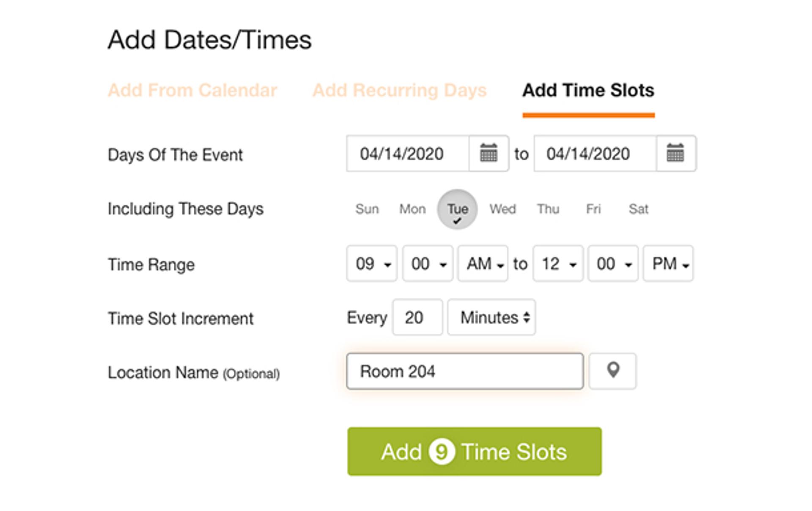Open the end date calendar picker icon
This screenshot has height=511, width=812.
675,153
